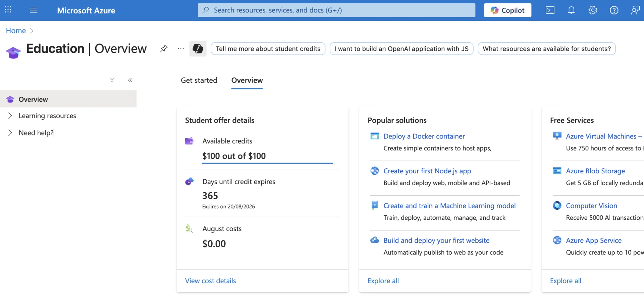Viewport: 644px width, 296px height.
Task: Open Cloud Shell from the top bar
Action: 550,10
